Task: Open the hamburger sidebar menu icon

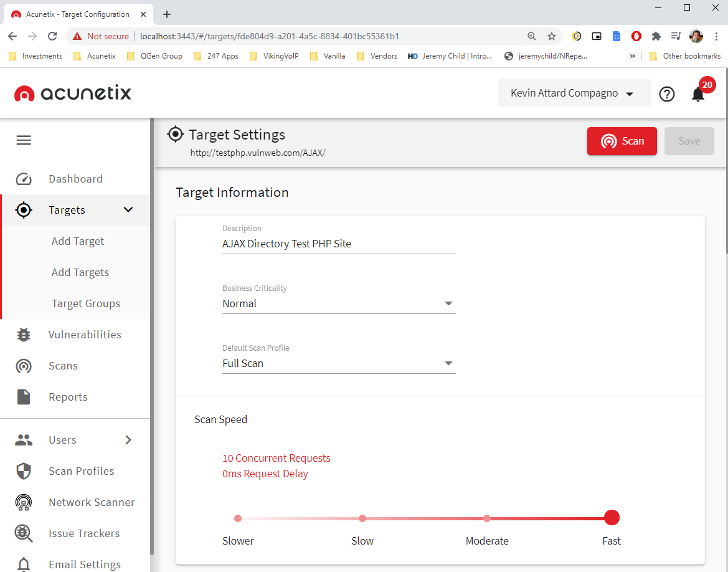Action: (x=24, y=140)
